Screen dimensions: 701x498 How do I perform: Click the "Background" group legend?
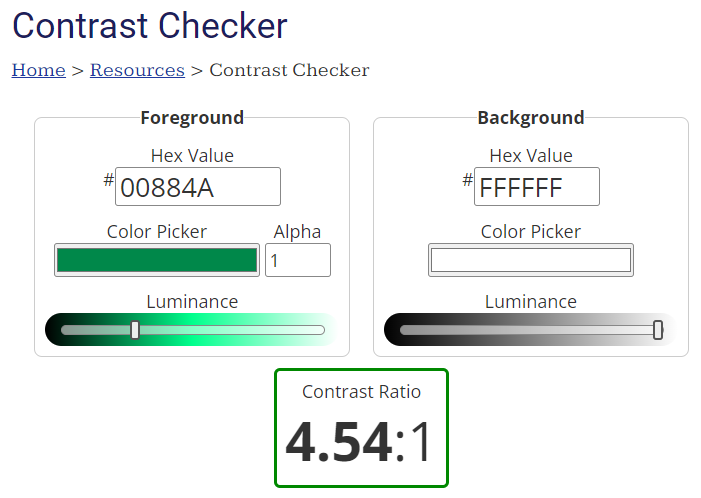(531, 118)
